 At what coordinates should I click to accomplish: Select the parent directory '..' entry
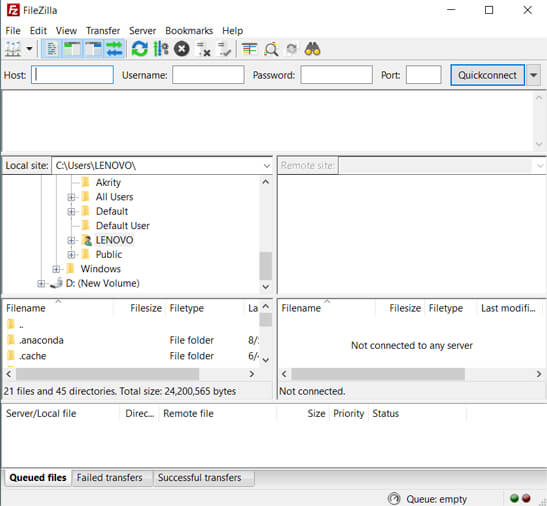point(132,325)
